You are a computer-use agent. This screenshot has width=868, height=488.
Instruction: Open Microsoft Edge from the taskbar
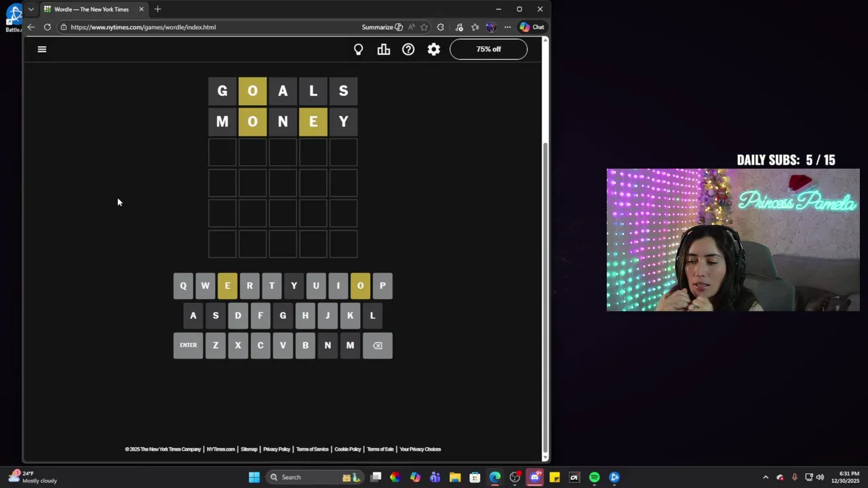[x=495, y=477]
